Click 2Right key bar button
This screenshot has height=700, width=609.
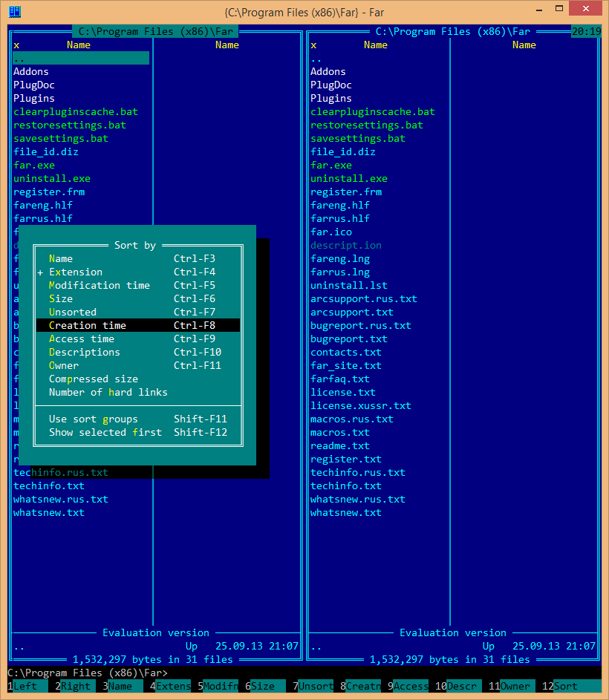pyautogui.click(x=75, y=686)
